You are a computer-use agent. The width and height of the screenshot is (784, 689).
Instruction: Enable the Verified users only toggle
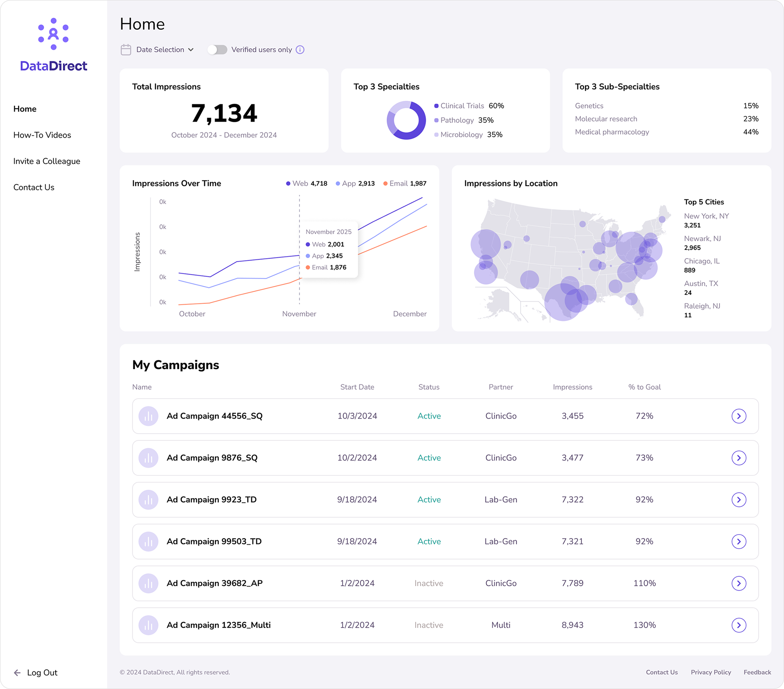[x=217, y=50]
